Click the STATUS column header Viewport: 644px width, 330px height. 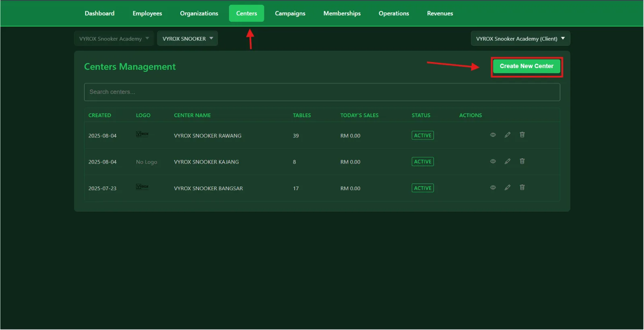click(x=421, y=115)
